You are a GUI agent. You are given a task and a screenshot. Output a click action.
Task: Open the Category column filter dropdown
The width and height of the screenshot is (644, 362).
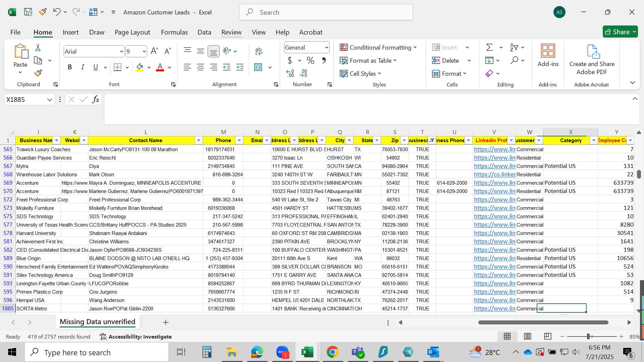[594, 140]
